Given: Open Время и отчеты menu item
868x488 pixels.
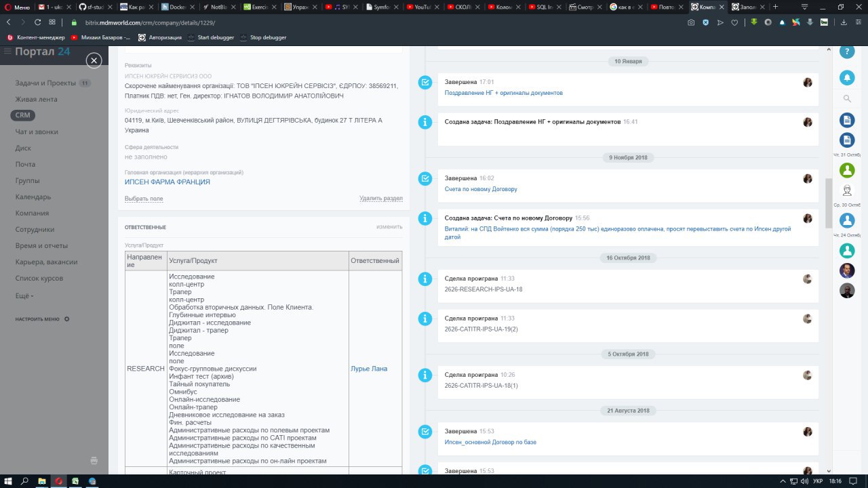Looking at the screenshot, I should tap(41, 245).
